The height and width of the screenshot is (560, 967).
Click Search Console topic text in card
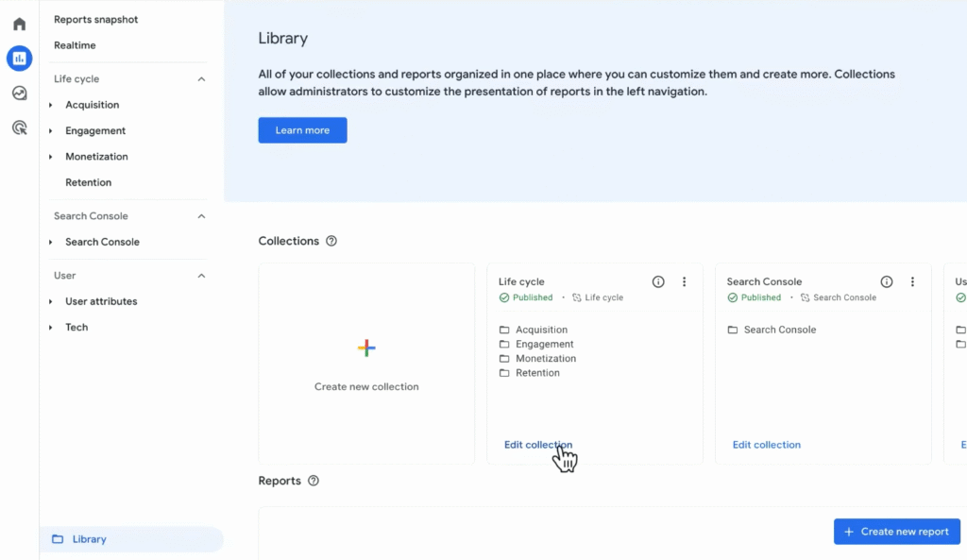(779, 330)
